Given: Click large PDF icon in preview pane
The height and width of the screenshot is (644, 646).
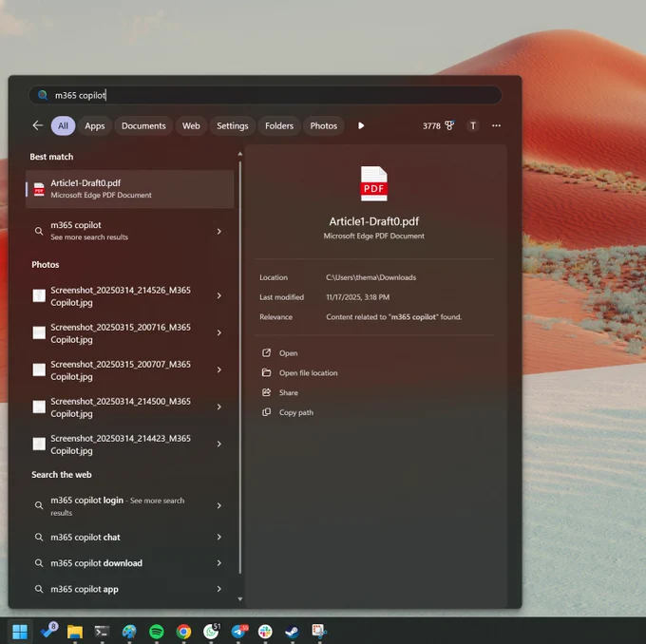Looking at the screenshot, I should coord(373,183).
